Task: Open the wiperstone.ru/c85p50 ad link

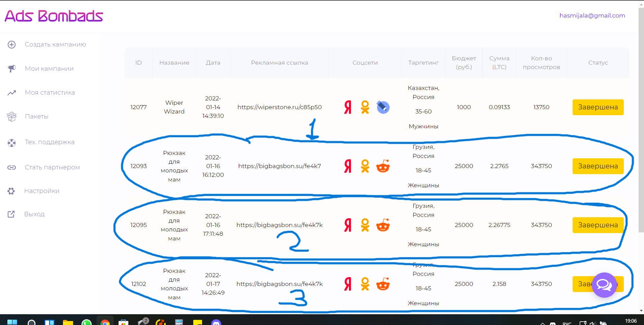Action: (280, 107)
